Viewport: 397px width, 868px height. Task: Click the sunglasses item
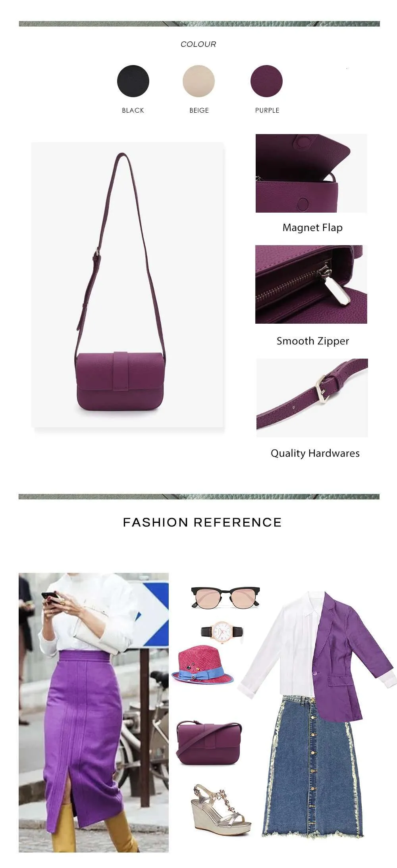[x=225, y=598]
